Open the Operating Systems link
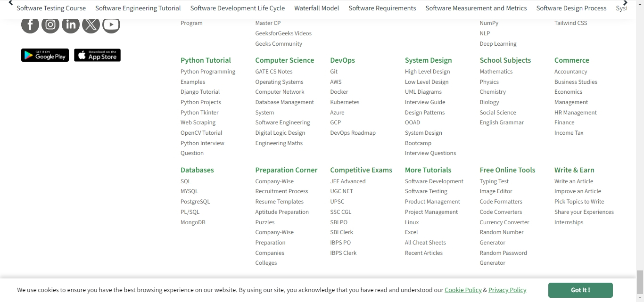Image resolution: width=644 pixels, height=302 pixels. coord(280,82)
